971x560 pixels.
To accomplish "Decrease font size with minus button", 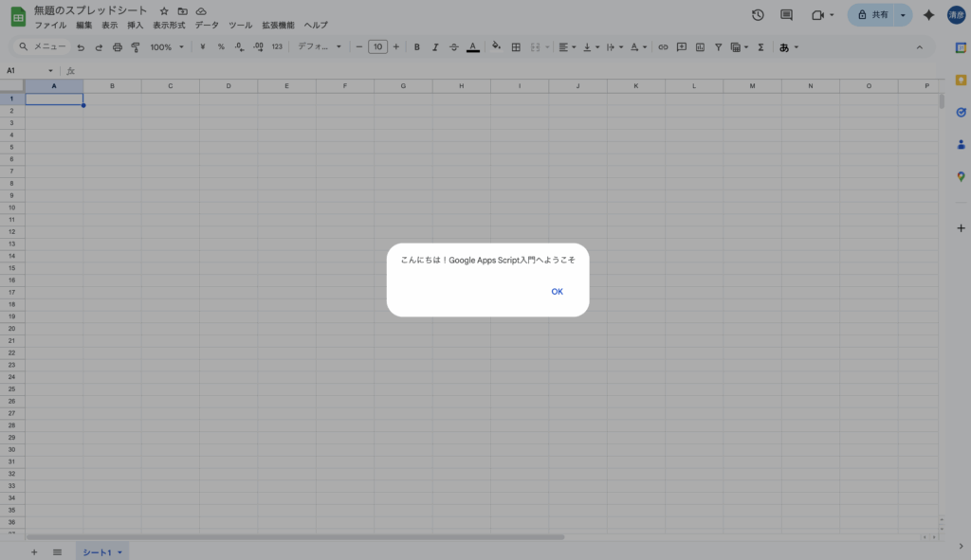I will 359,47.
